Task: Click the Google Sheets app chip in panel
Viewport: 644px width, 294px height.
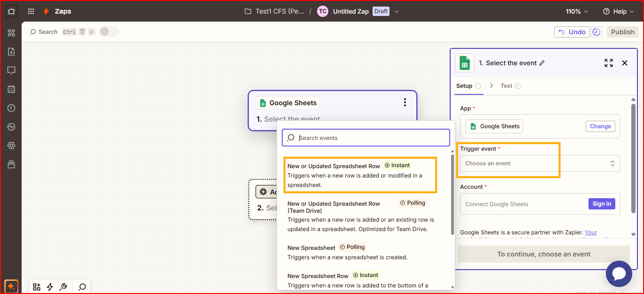Action: (x=494, y=126)
